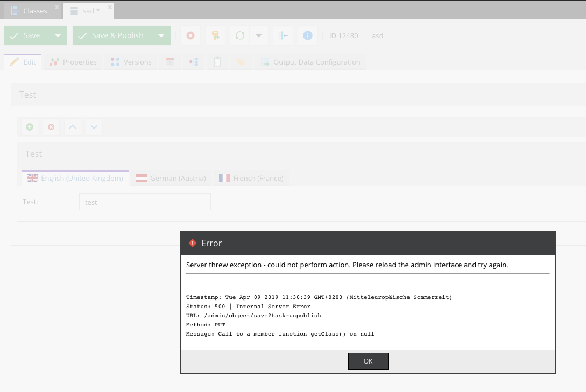
Task: Open the Edit tab
Action: coord(23,62)
